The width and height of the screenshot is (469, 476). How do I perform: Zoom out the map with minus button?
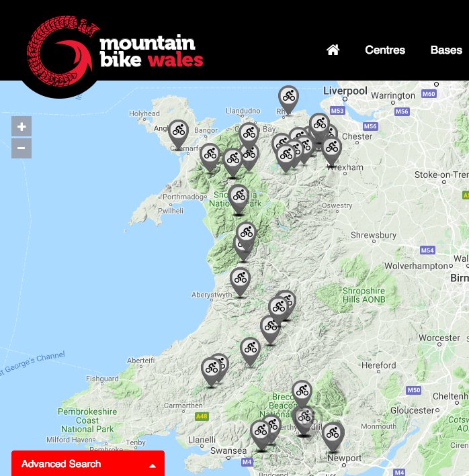click(22, 148)
